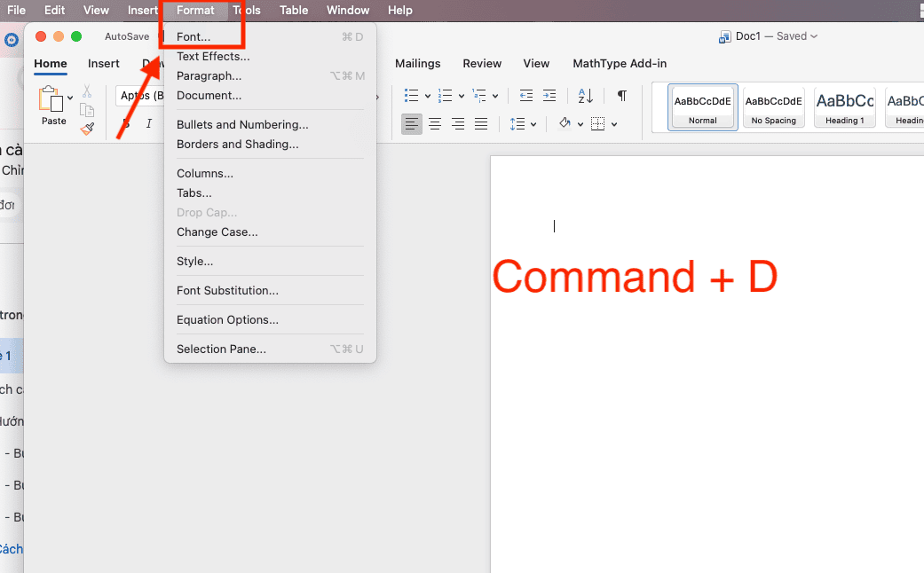Open the bullets dropdown arrow
The width and height of the screenshot is (924, 573).
(x=428, y=96)
